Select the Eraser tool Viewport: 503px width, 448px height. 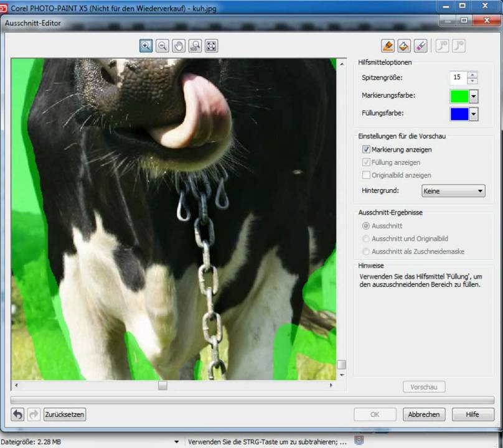click(421, 46)
